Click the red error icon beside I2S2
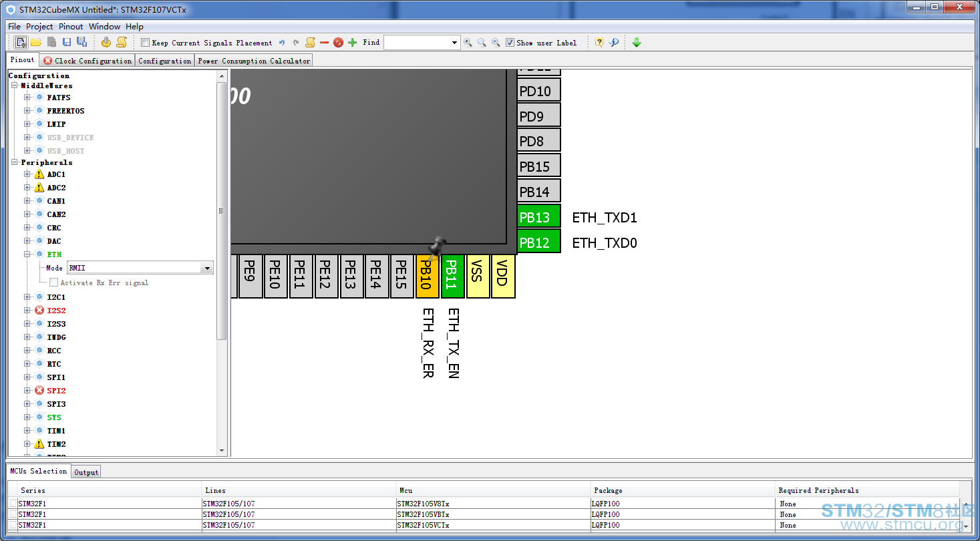 tap(39, 311)
